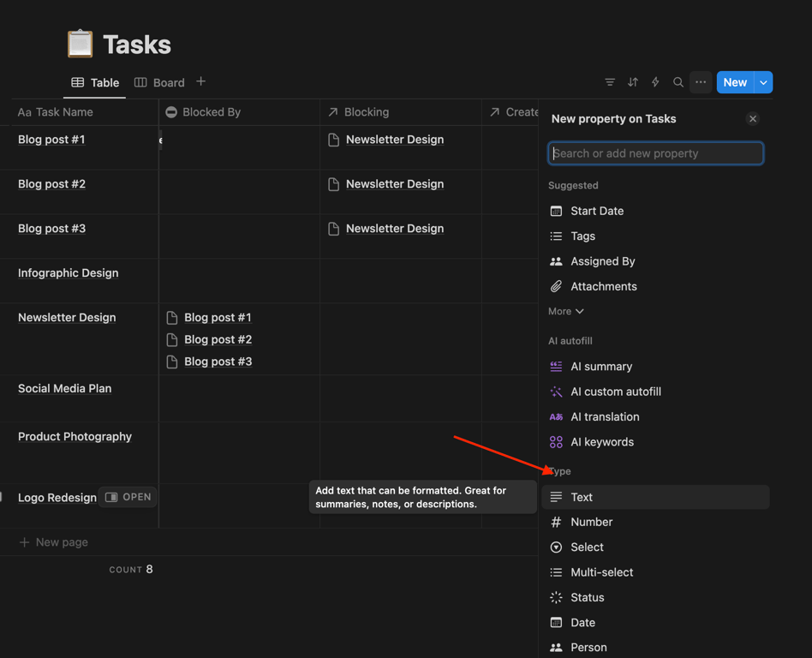Click the blue New button
The image size is (812, 658).
pos(734,82)
